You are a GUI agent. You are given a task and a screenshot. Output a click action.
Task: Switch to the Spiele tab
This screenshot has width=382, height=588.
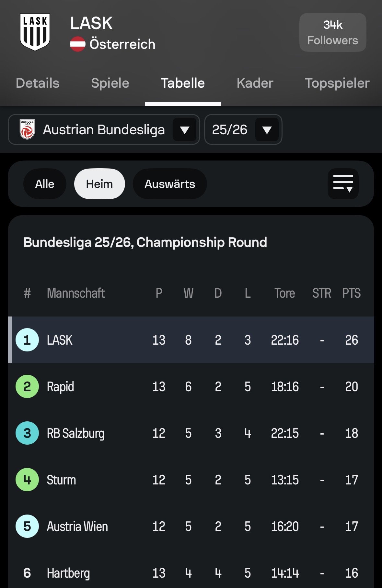[x=110, y=83]
